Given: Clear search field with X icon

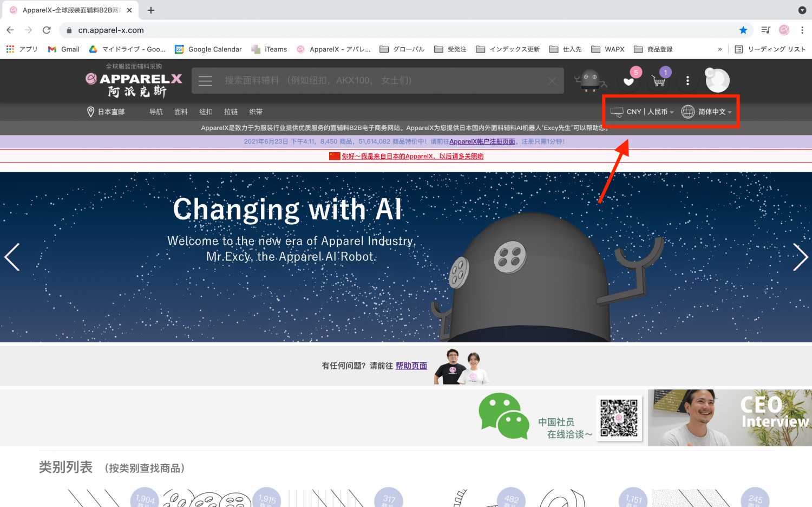Looking at the screenshot, I should [x=552, y=81].
